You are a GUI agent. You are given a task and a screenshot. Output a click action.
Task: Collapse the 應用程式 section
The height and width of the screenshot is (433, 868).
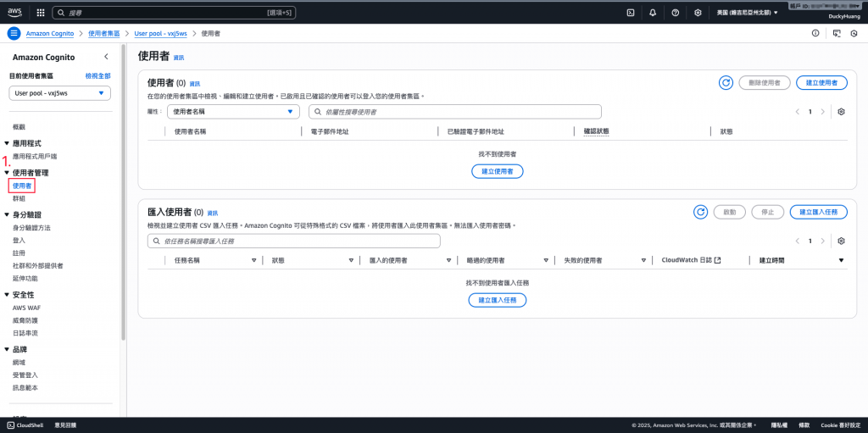[x=7, y=143]
